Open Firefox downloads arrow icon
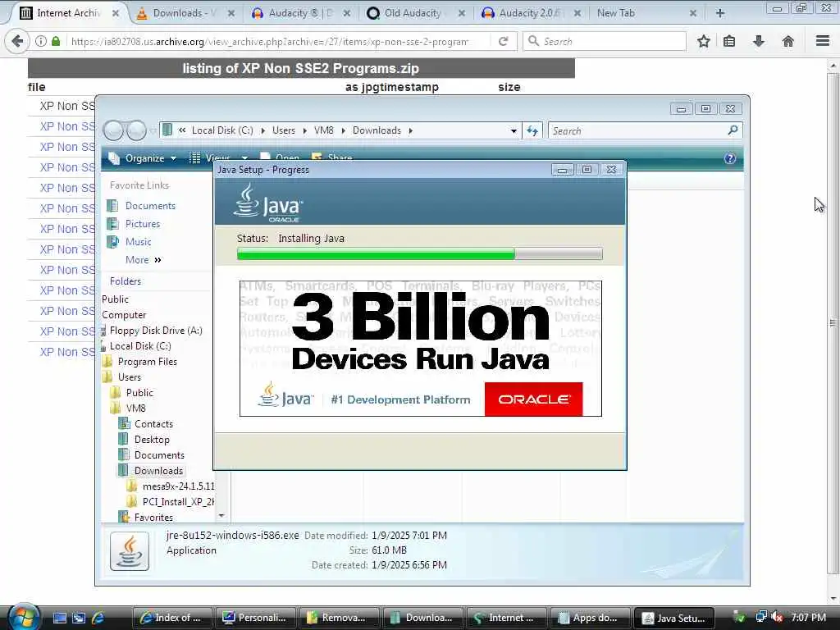The height and width of the screenshot is (630, 840). coord(759,41)
